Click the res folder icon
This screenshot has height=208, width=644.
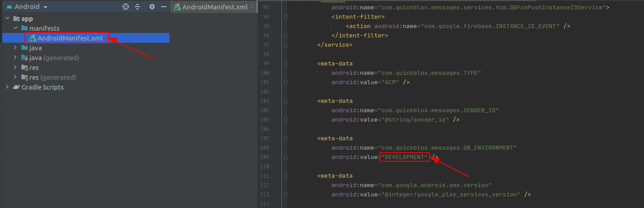pyautogui.click(x=25, y=68)
